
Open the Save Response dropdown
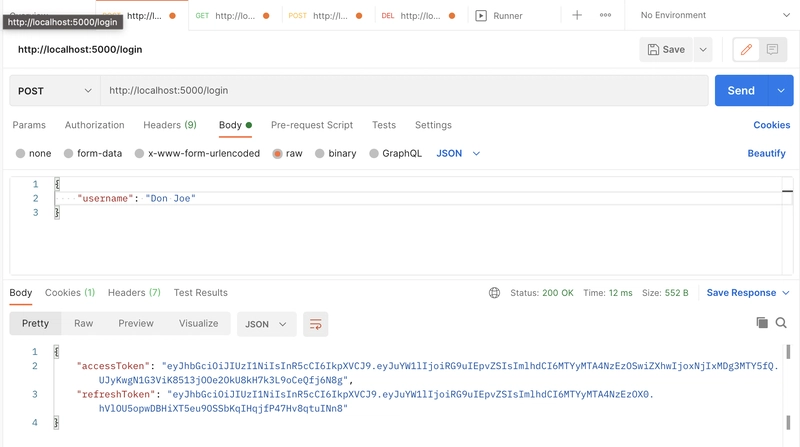[748, 293]
